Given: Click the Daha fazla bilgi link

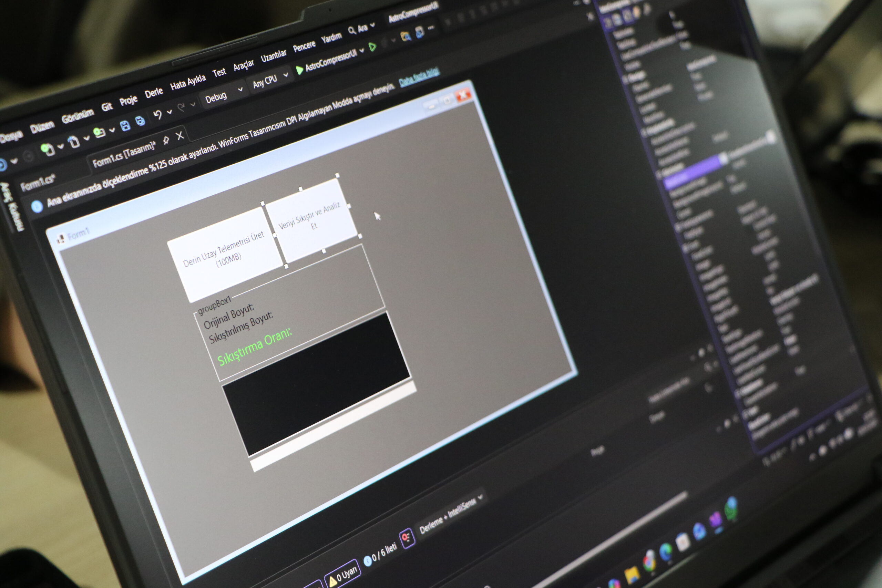Looking at the screenshot, I should pos(419,76).
